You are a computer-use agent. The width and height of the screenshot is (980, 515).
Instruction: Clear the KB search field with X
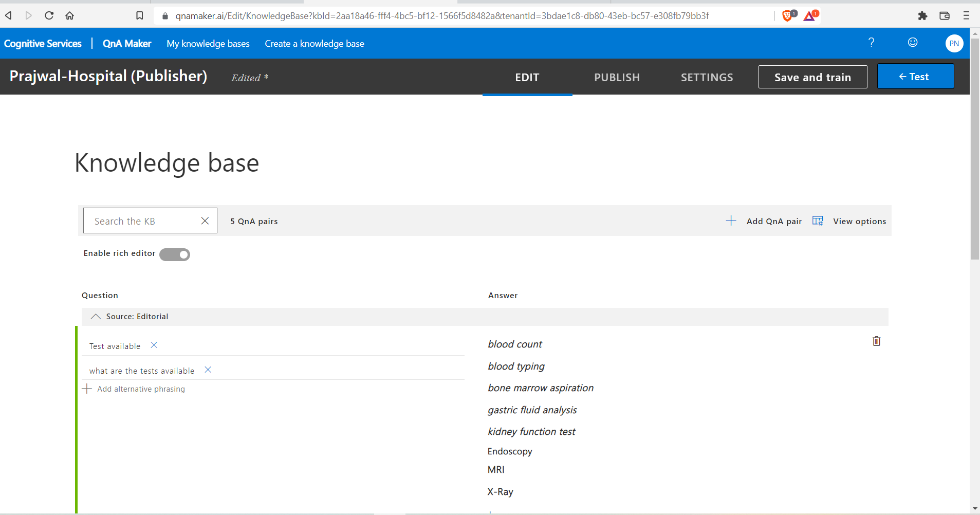click(205, 220)
